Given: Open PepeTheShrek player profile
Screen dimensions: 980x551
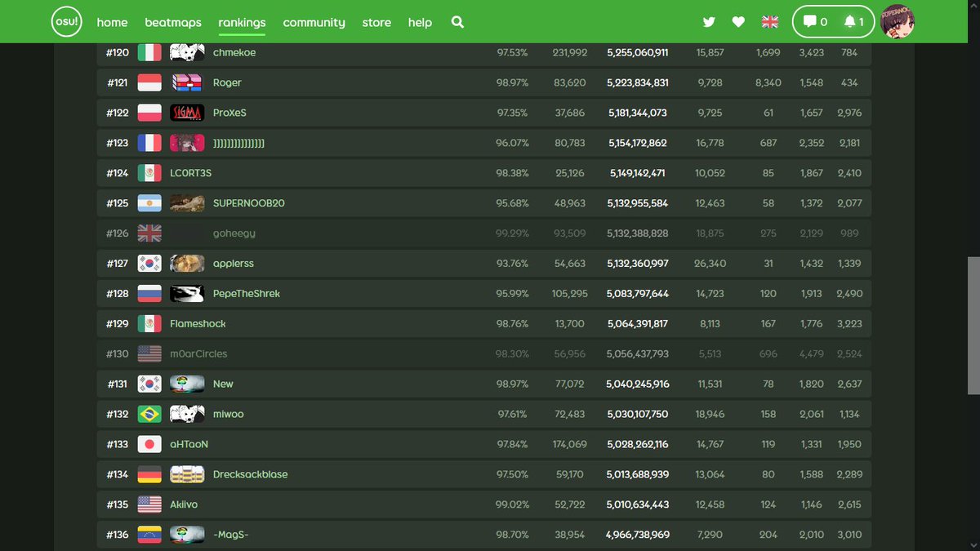Looking at the screenshot, I should point(247,294).
